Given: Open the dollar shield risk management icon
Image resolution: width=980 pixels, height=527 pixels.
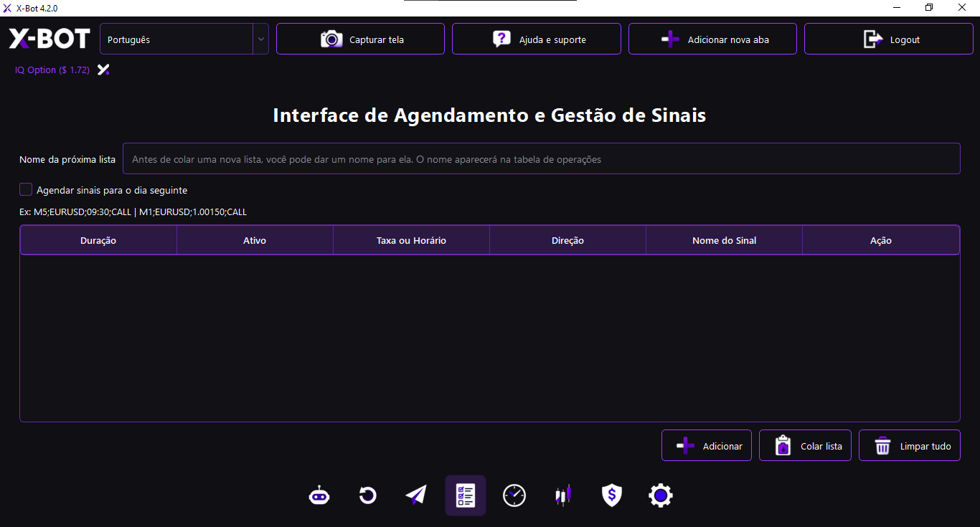Looking at the screenshot, I should tap(611, 495).
